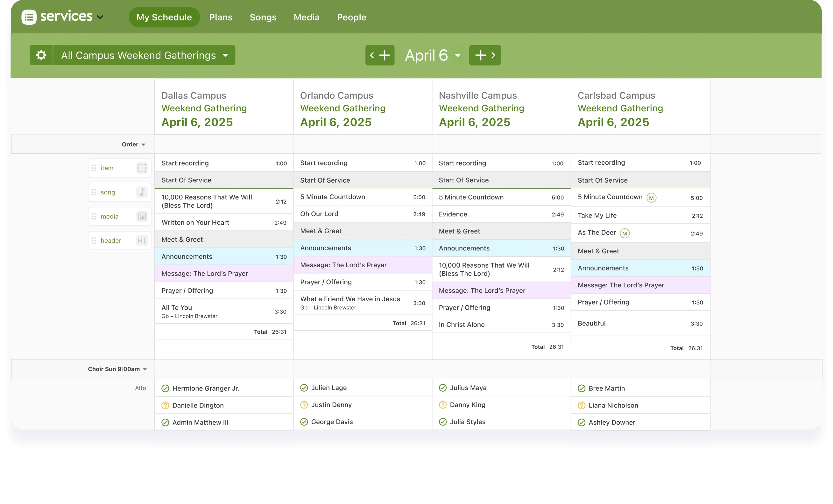Expand the April 6 date dropdown
Screen dimensions: 833x504
[458, 55]
